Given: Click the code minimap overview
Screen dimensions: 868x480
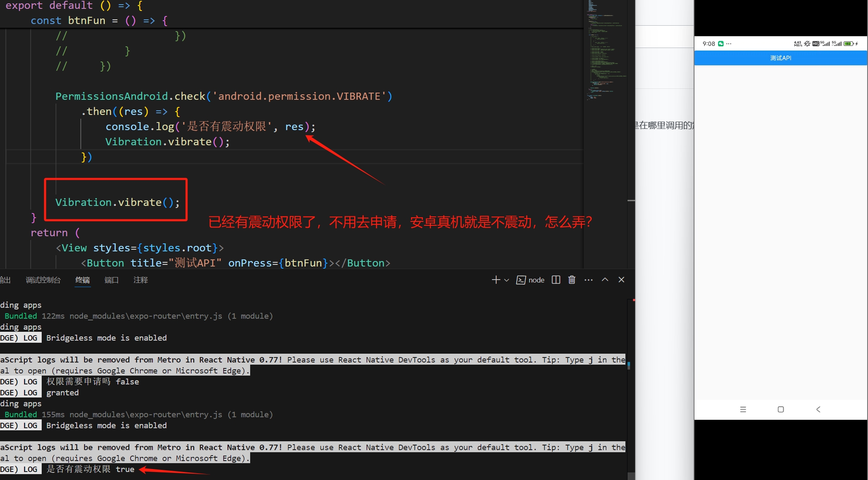Looking at the screenshot, I should pyautogui.click(x=606, y=51).
